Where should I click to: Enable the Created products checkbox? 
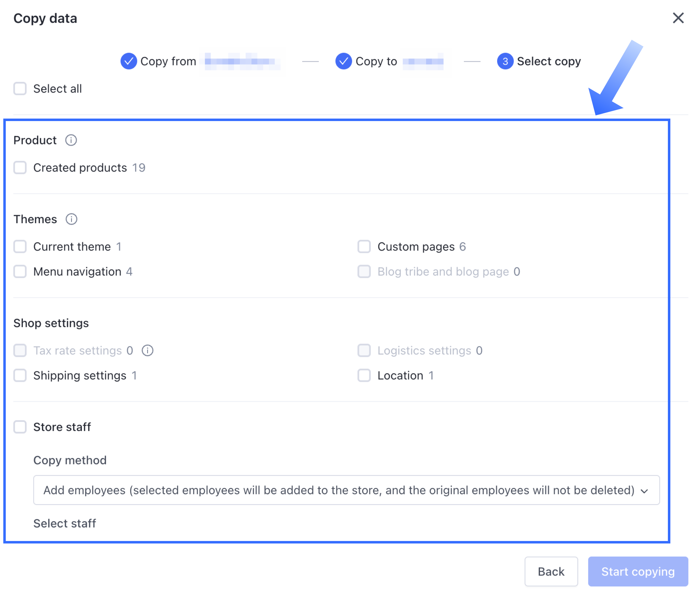click(20, 168)
